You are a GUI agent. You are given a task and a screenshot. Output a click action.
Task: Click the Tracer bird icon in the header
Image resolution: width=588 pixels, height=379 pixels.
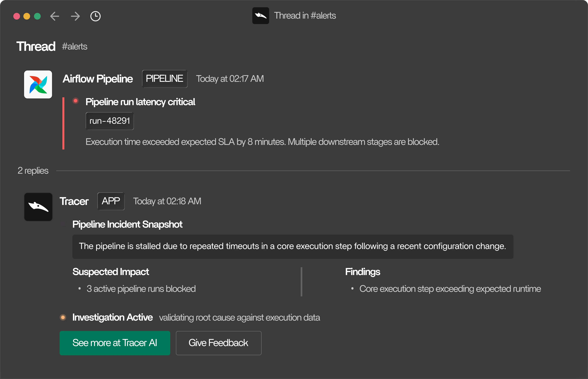(261, 16)
